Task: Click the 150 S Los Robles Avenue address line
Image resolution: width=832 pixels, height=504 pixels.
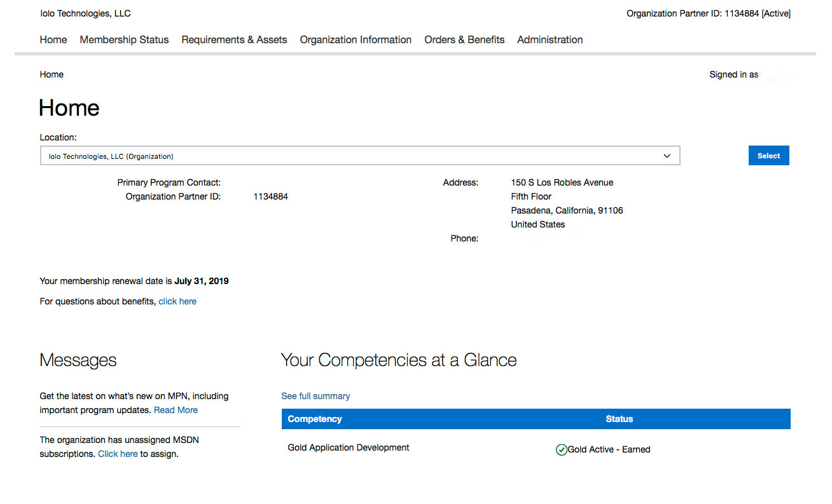Action: point(562,182)
